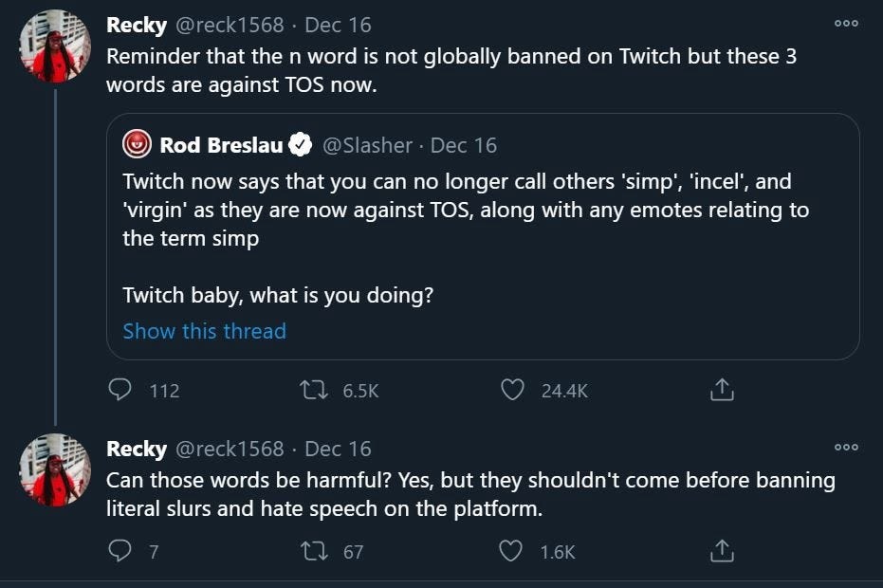The height and width of the screenshot is (588, 883).
Task: Reply to Recky's first tweet
Action: pos(120,390)
